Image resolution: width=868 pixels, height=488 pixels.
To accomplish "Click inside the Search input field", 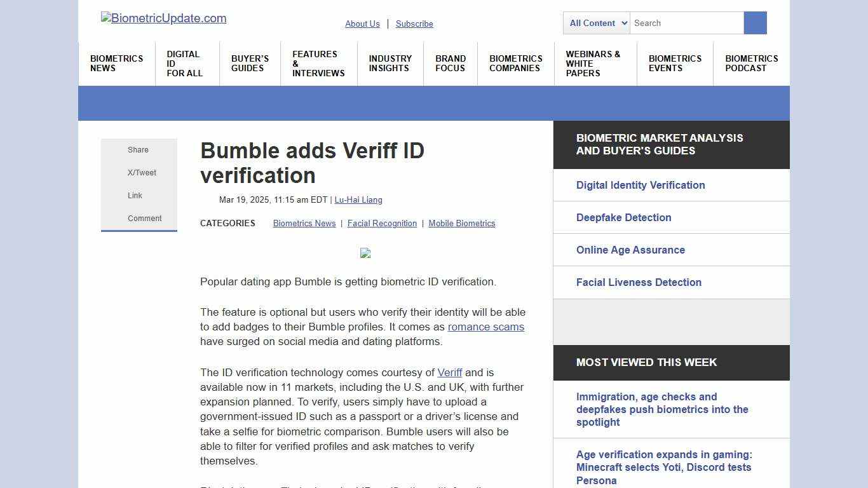I will tap(686, 23).
